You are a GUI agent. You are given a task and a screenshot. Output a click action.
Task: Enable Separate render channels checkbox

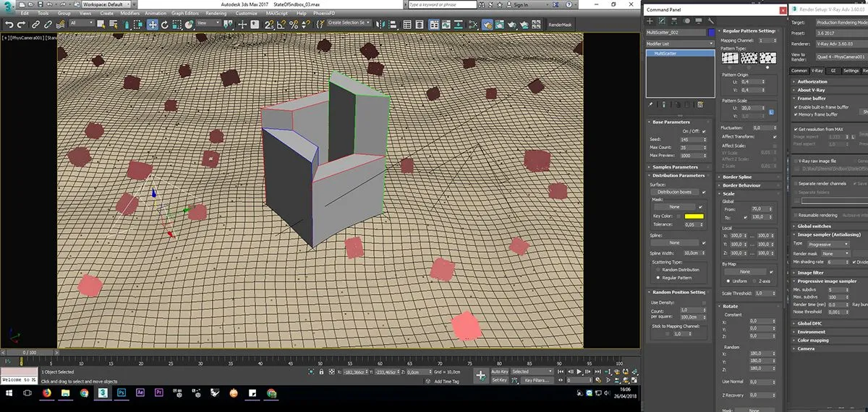794,183
